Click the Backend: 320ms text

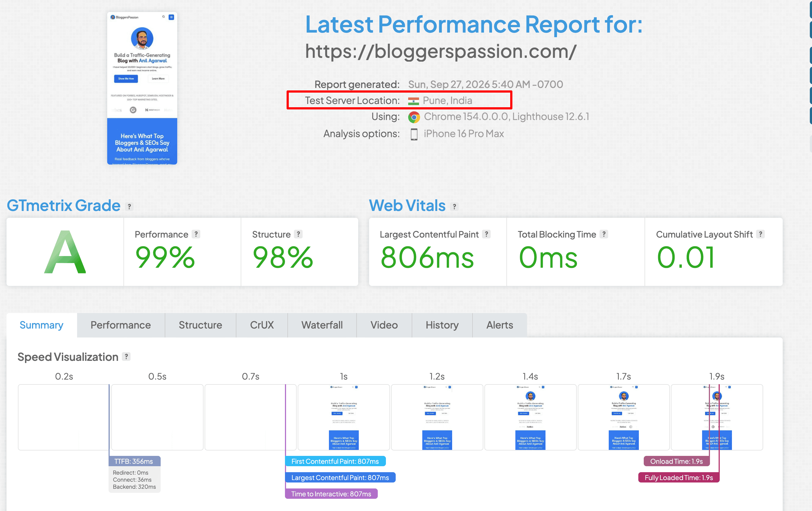[x=134, y=487]
